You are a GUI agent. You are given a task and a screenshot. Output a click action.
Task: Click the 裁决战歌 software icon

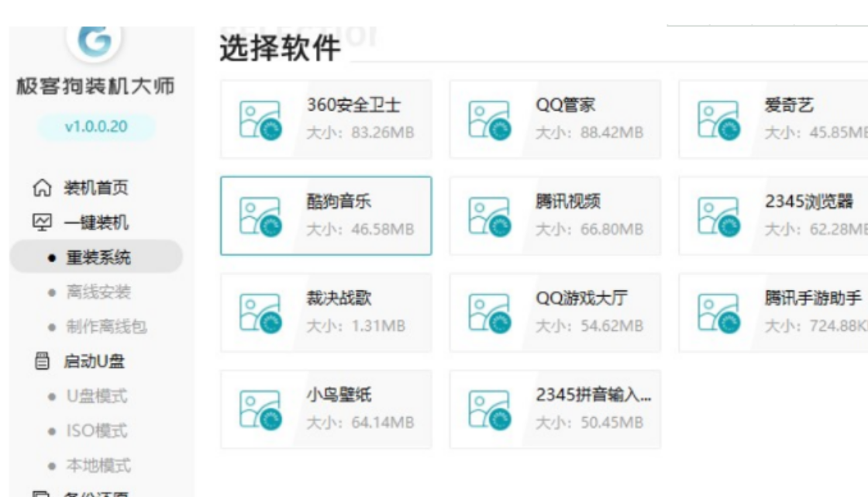click(260, 313)
